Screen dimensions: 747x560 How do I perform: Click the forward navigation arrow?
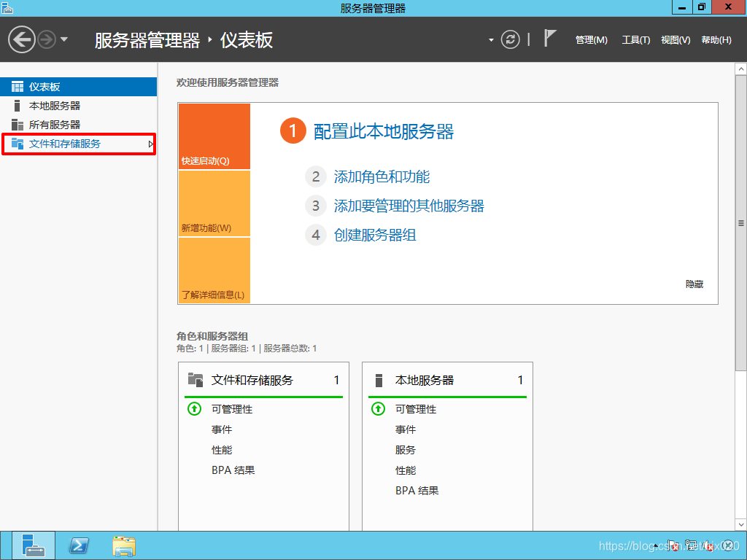coord(47,39)
